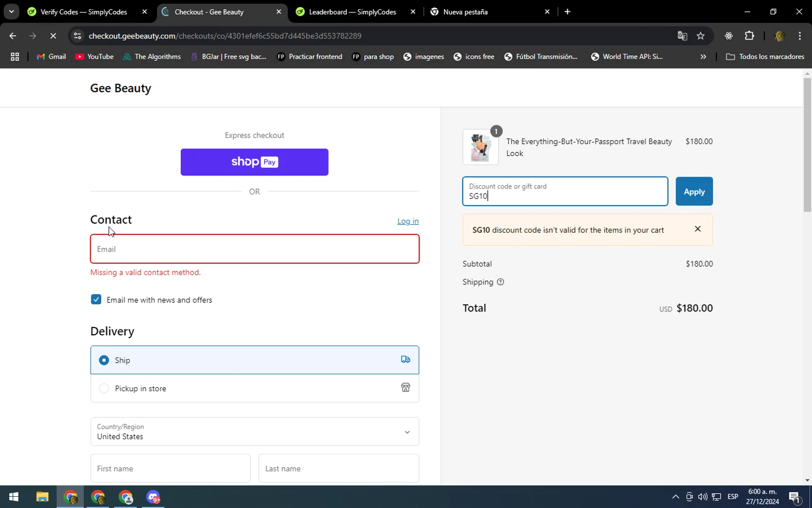Viewport: 812px width, 508px height.
Task: Click the Apply discount button
Action: pos(694,191)
